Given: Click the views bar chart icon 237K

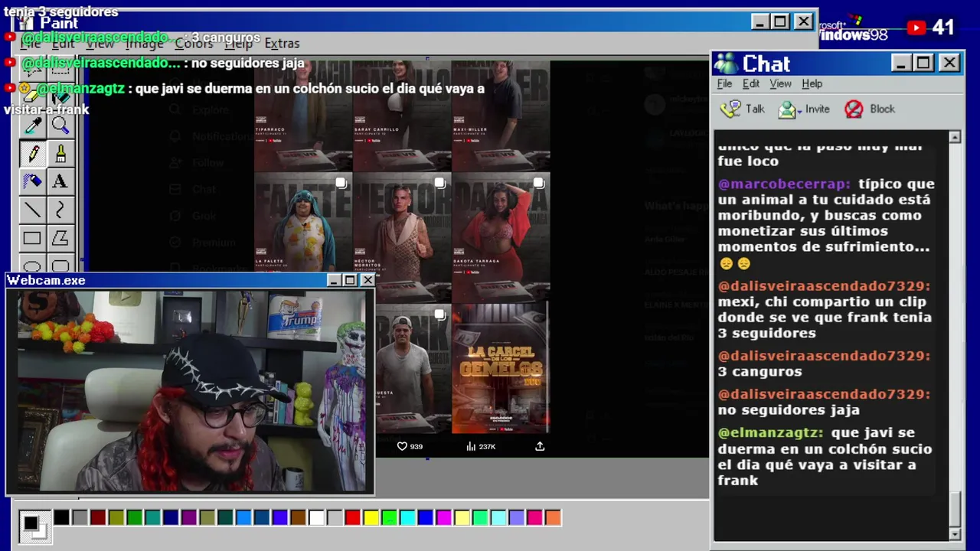Looking at the screenshot, I should 471,446.
